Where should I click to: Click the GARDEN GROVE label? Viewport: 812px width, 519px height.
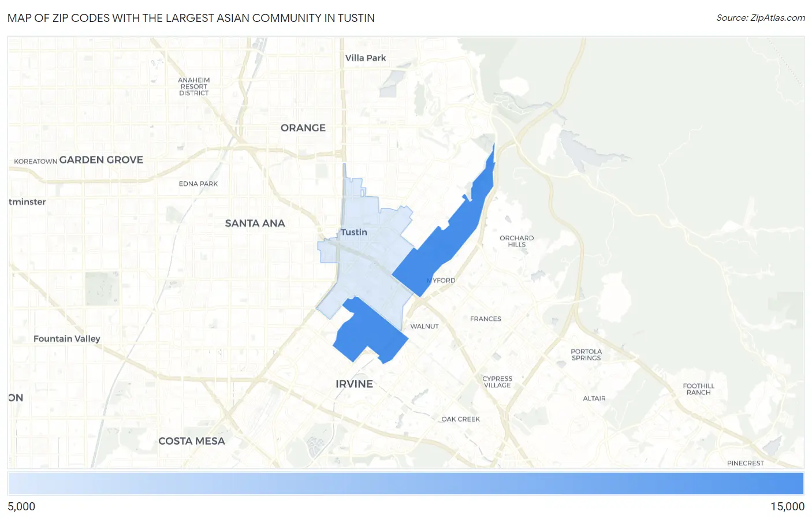[101, 160]
